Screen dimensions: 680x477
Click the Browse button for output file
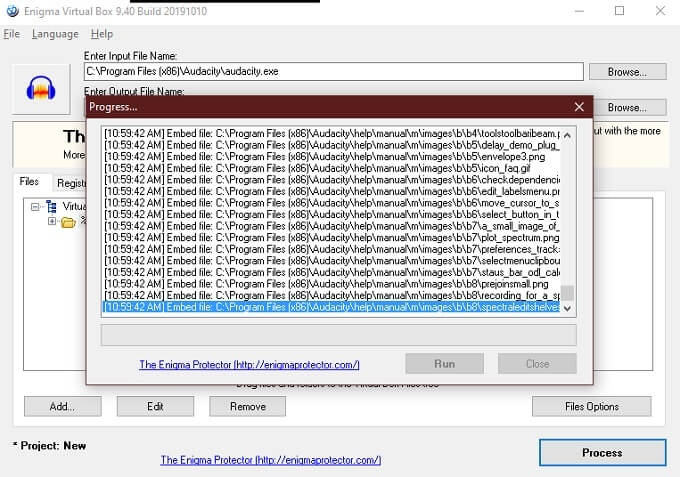pyautogui.click(x=630, y=107)
